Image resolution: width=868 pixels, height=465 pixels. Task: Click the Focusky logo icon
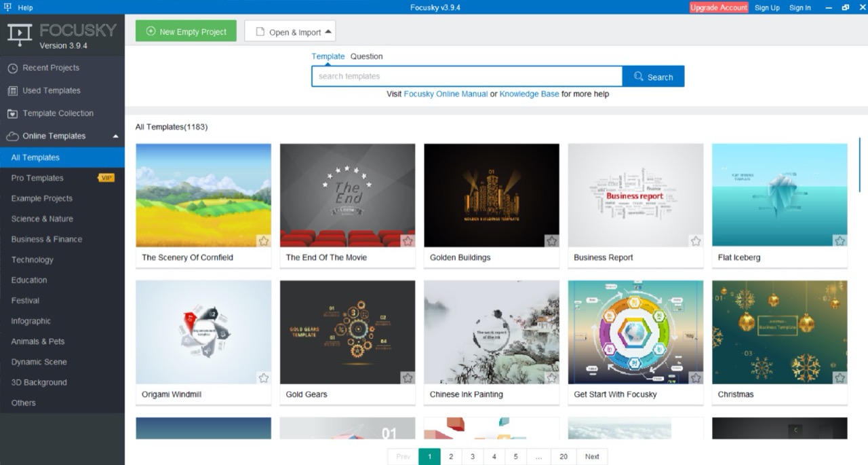(x=20, y=34)
